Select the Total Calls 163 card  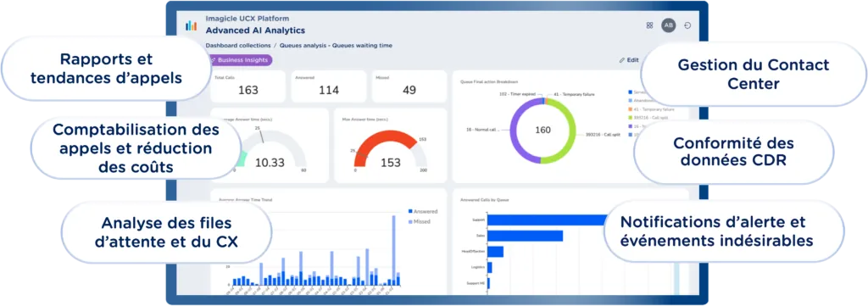click(248, 86)
